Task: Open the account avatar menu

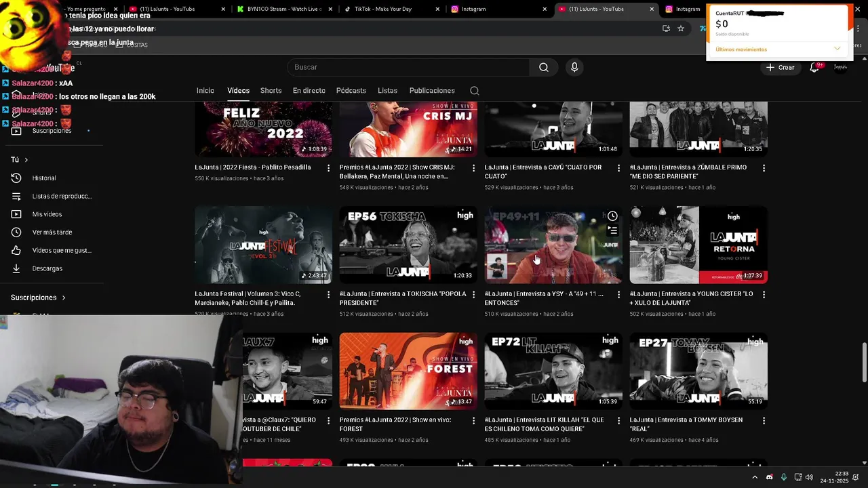Action: (x=840, y=67)
